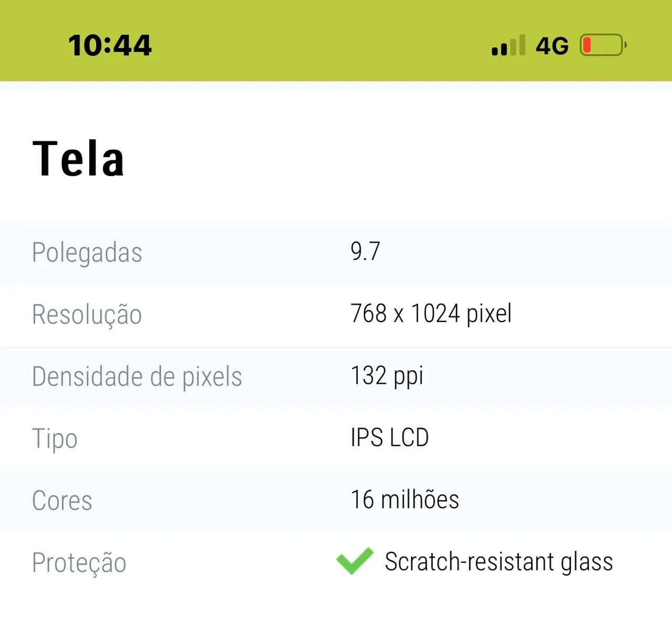
Task: Select the Cores row label
Action: point(62,501)
